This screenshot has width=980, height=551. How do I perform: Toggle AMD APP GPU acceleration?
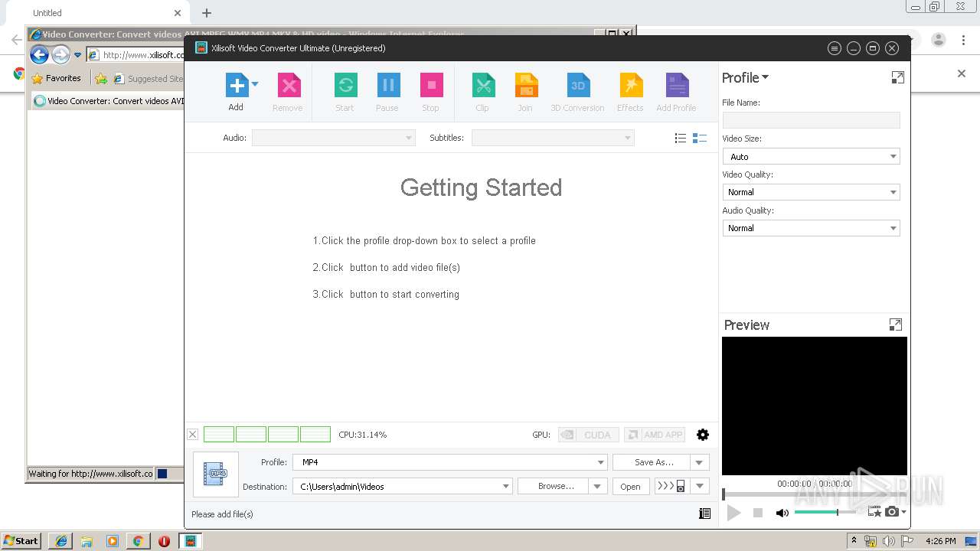[655, 435]
